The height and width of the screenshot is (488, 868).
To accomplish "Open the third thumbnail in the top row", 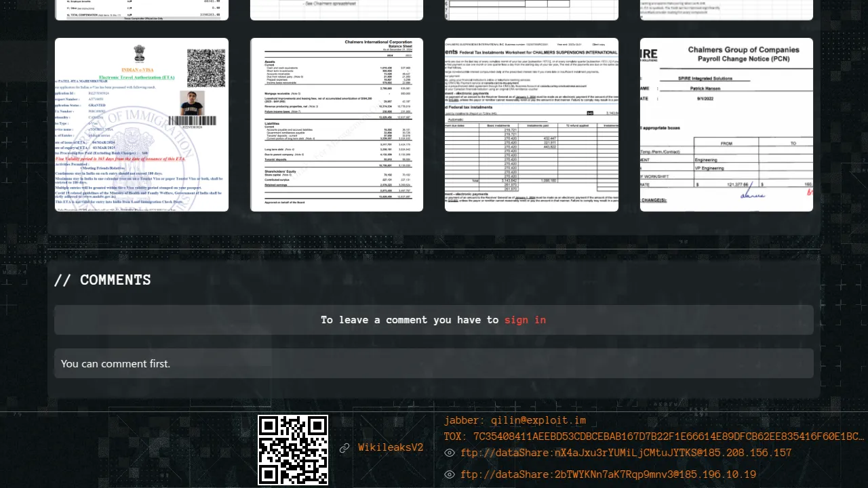I will tap(532, 9).
